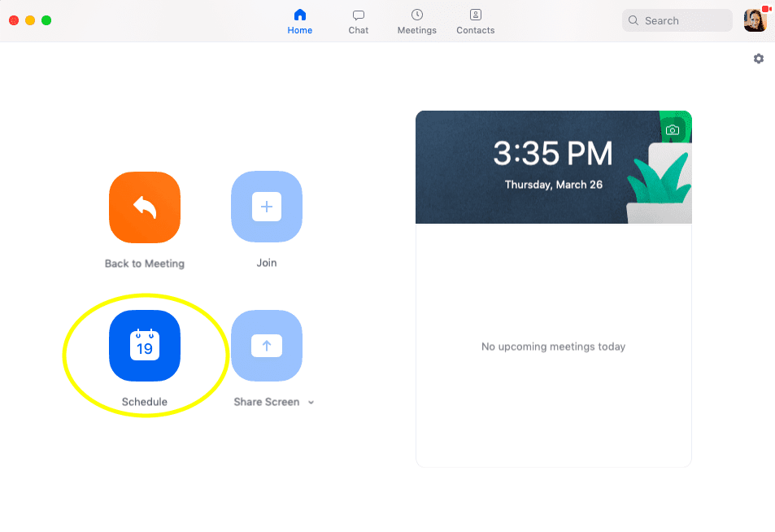
Task: Click the Contacts icon in the top bar
Action: (475, 15)
